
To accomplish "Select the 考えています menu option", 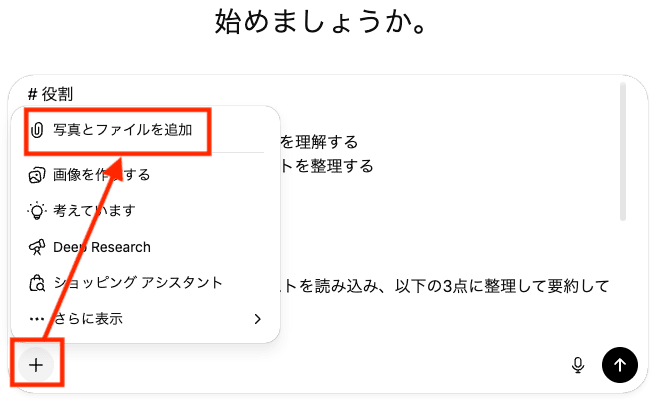I will coord(94,211).
